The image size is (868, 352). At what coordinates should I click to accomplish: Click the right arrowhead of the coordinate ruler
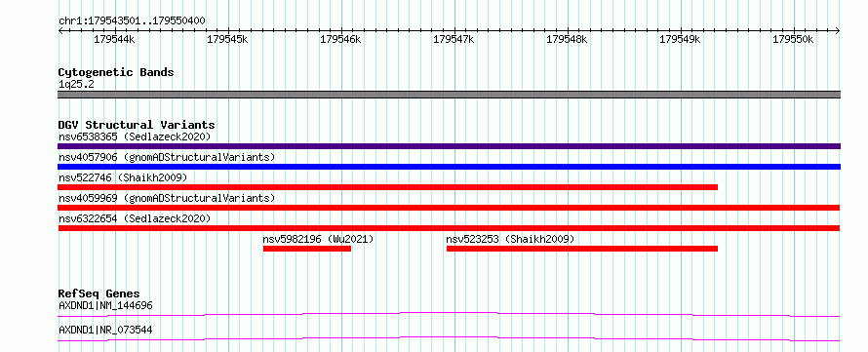point(838,30)
